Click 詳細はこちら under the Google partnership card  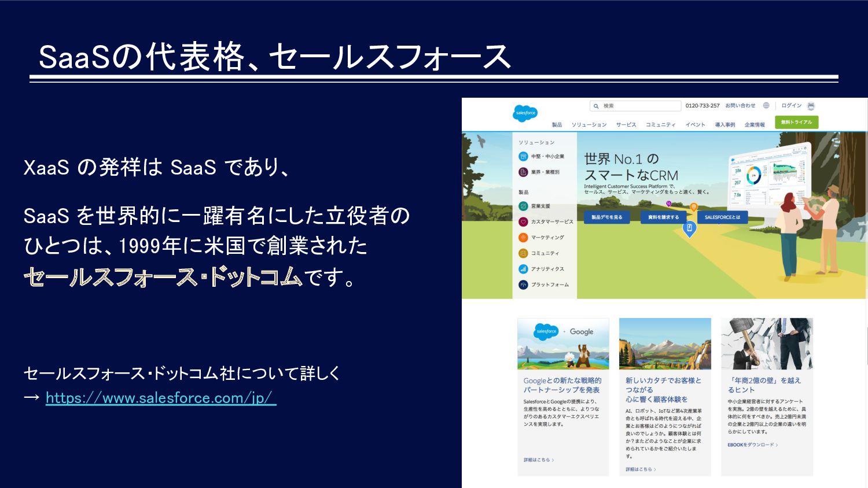coord(539,460)
